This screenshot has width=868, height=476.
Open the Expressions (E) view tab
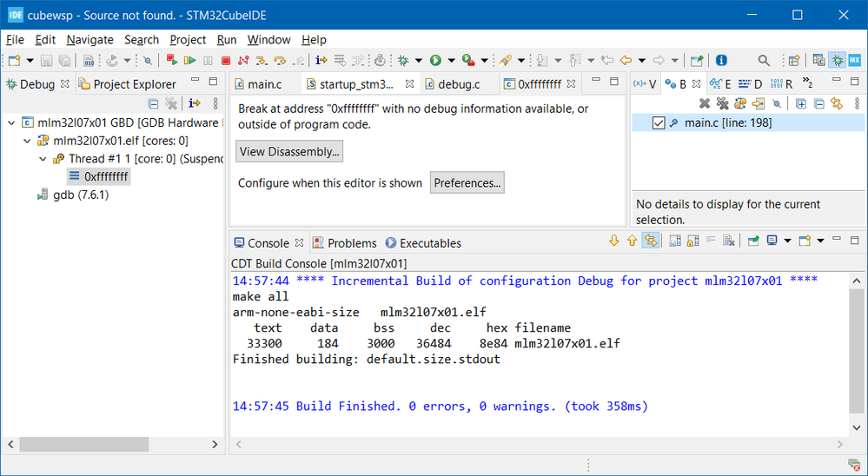[720, 84]
